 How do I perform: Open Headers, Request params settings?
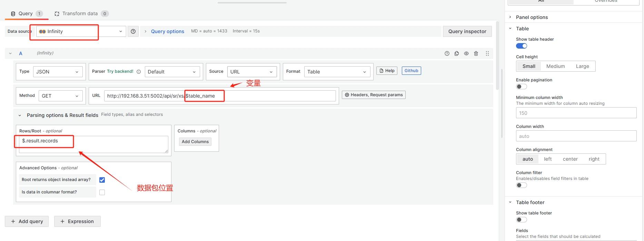(x=374, y=95)
